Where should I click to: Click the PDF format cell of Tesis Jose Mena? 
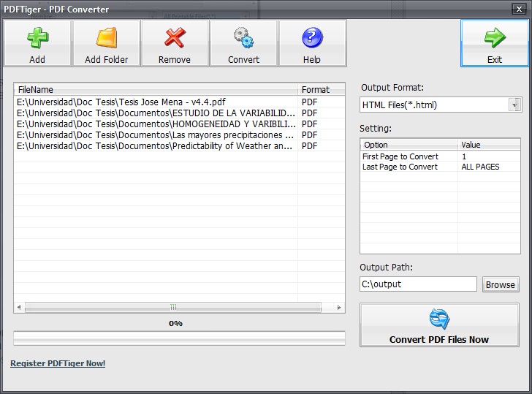coord(309,102)
